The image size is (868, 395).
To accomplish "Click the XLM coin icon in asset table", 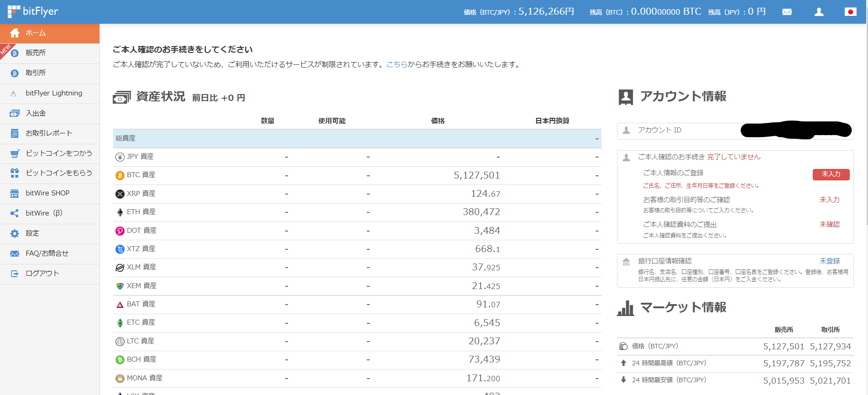I will pyautogui.click(x=120, y=268).
